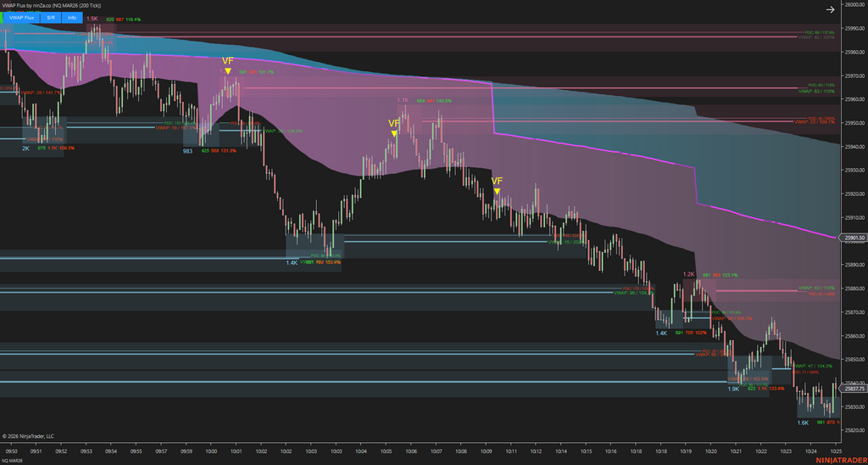Click the '1.6K' volume label
This screenshot has width=868, height=465.
[803, 423]
